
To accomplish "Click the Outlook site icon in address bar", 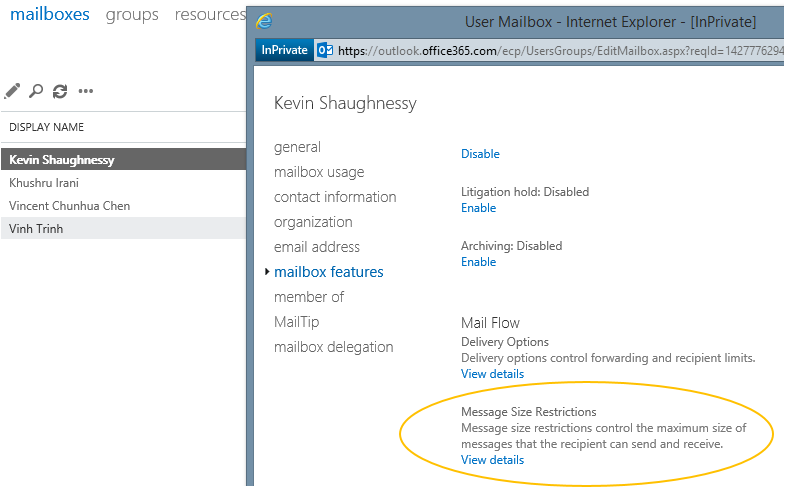I will 324,50.
